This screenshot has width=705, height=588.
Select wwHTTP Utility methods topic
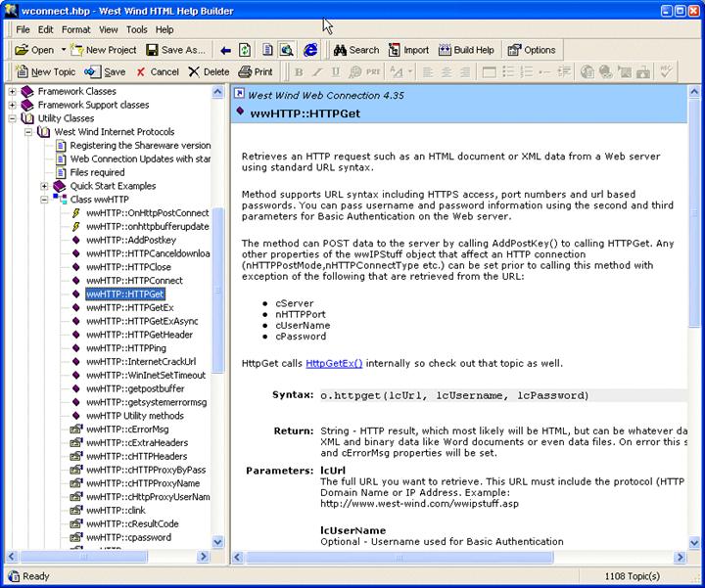click(x=135, y=416)
